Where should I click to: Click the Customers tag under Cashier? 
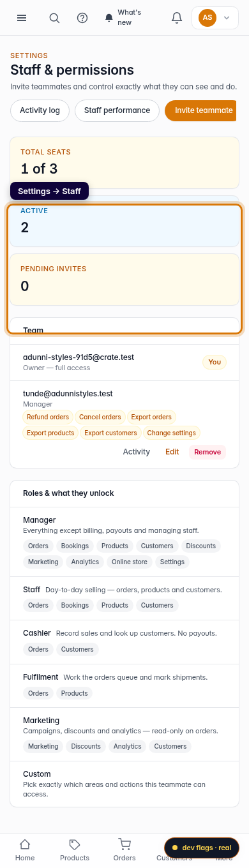77,649
